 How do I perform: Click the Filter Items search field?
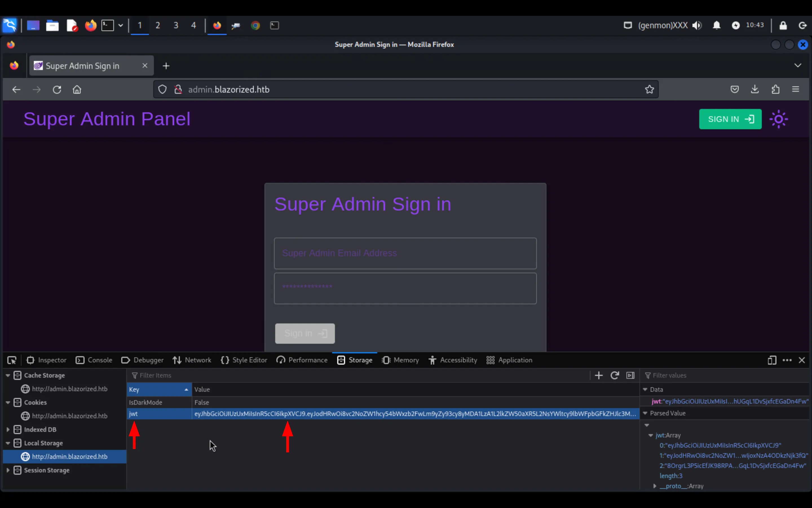(358, 375)
